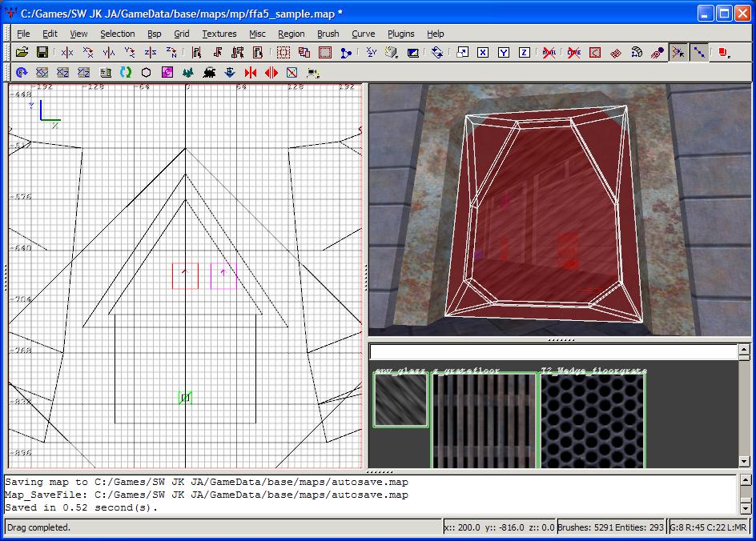Screen dimensions: 756x541
Task: Open the Selection menu
Action: tap(117, 34)
